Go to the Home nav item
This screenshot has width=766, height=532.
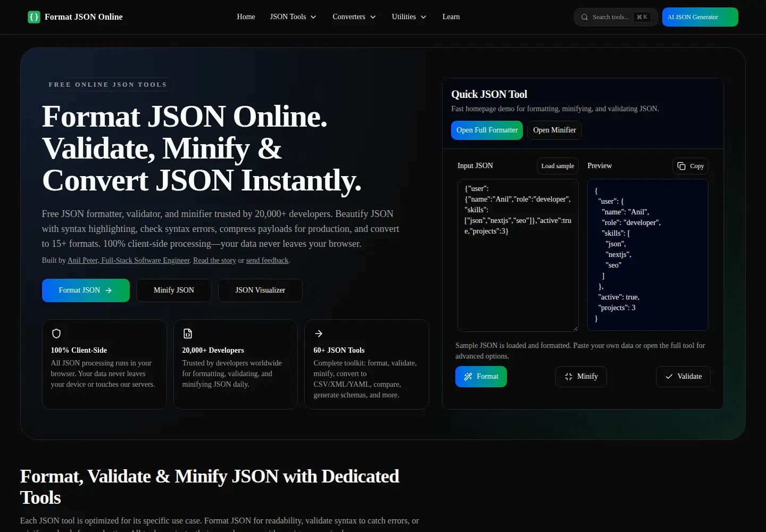pyautogui.click(x=246, y=17)
